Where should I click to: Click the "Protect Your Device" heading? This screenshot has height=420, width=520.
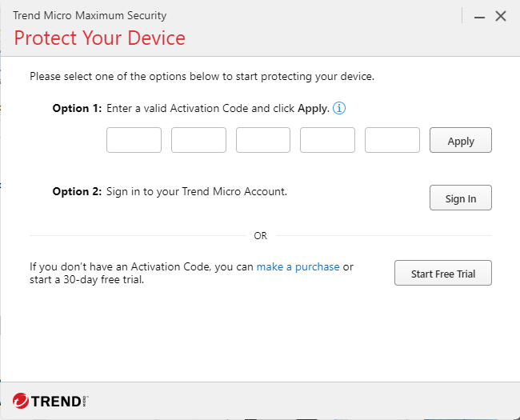coord(99,38)
